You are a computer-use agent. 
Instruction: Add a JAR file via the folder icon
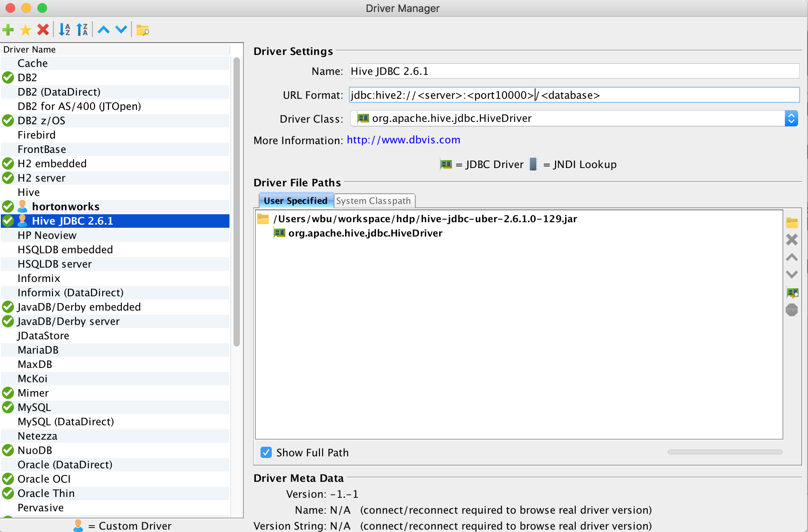(792, 223)
